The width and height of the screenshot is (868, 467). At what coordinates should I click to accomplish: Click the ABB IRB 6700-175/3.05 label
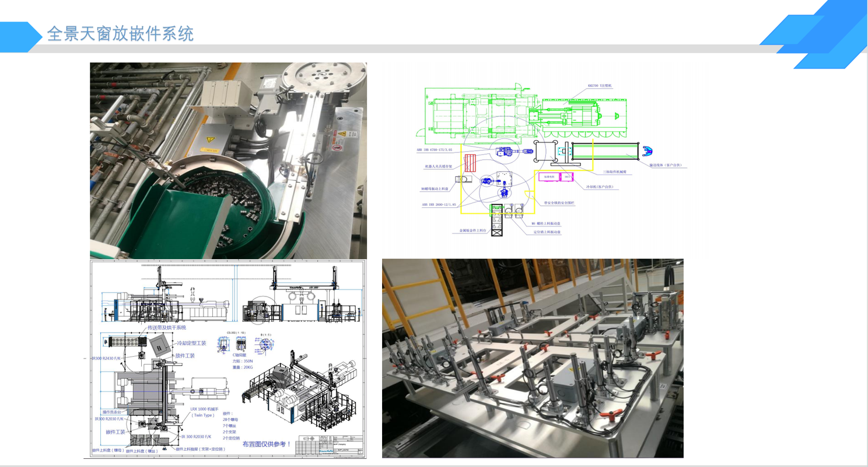coord(434,150)
